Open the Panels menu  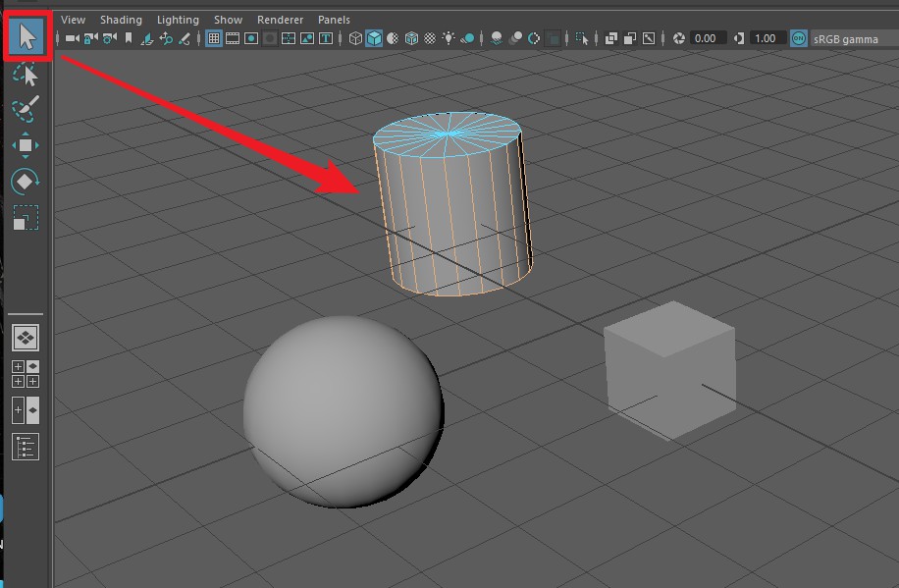click(x=334, y=20)
